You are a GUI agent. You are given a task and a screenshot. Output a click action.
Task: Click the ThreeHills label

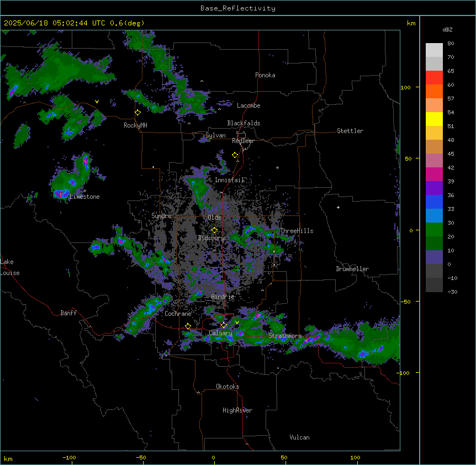click(297, 231)
